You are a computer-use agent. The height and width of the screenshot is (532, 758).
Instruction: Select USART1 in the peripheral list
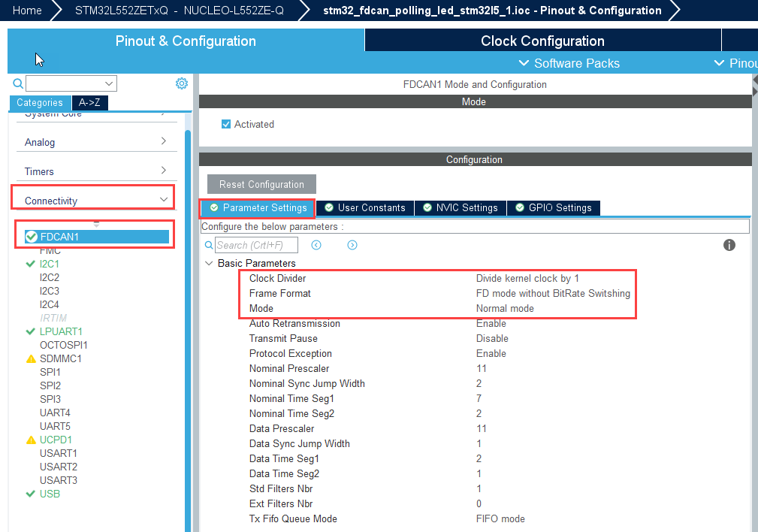point(59,454)
